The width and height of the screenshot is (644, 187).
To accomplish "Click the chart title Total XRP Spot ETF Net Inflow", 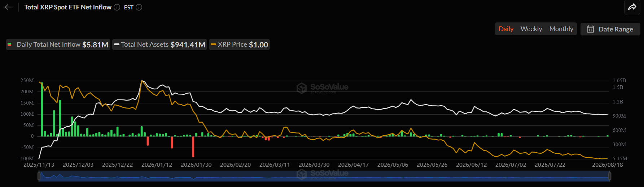I will (68, 7).
